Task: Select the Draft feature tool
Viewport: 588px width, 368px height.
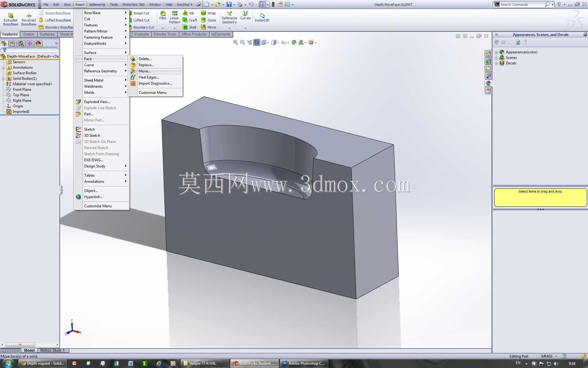Action: (x=190, y=20)
